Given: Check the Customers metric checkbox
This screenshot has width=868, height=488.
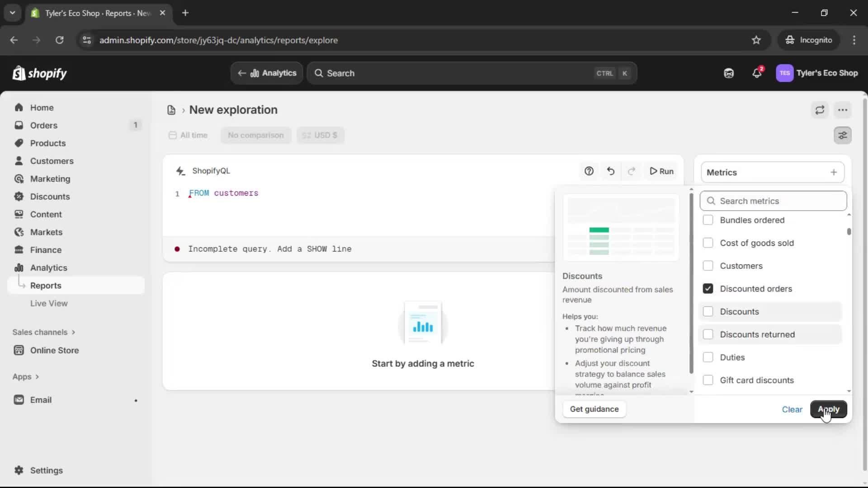Looking at the screenshot, I should (x=708, y=266).
